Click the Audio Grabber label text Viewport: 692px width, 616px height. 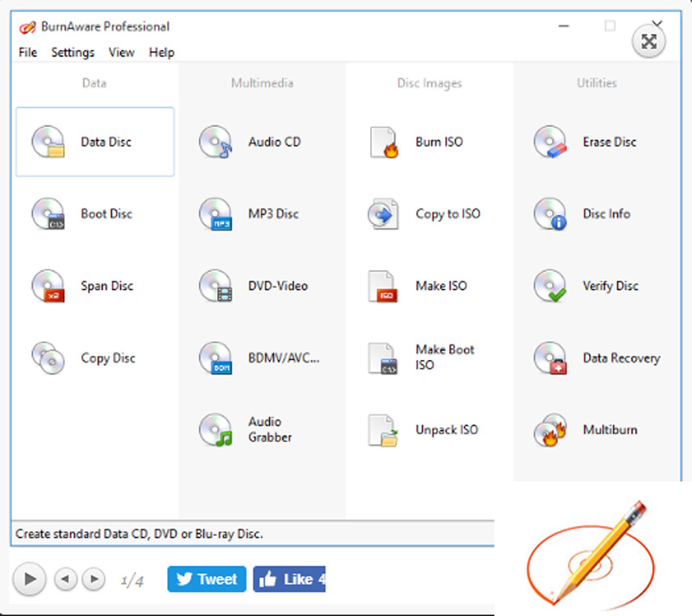[270, 429]
